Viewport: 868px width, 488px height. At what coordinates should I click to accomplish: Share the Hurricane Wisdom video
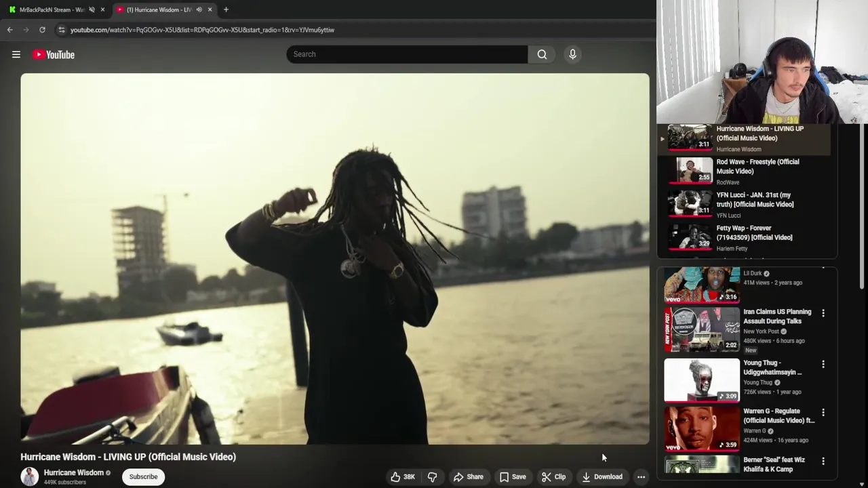(469, 477)
